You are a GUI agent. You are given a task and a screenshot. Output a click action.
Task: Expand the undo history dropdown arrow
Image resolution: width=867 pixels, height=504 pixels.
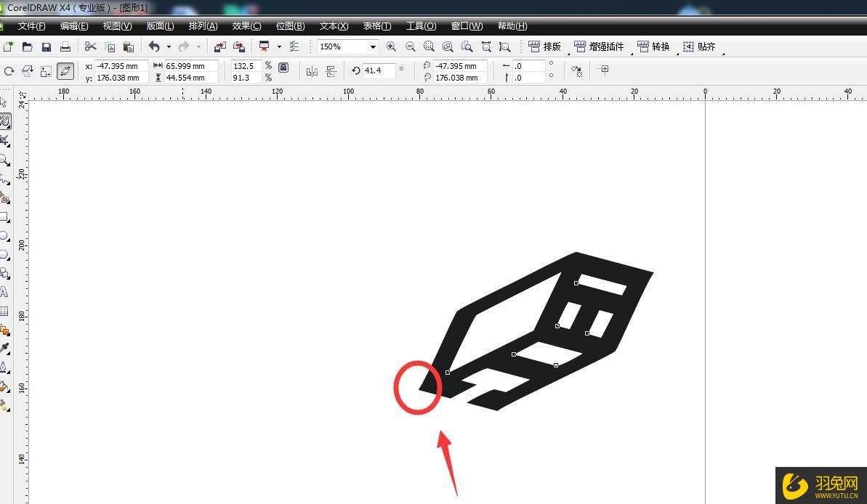(x=169, y=47)
